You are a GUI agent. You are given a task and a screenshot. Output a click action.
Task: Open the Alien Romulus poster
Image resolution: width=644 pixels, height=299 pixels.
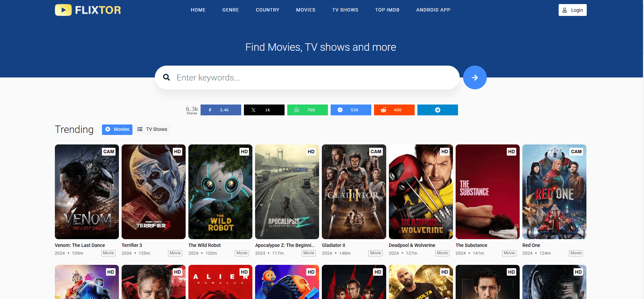(x=220, y=282)
